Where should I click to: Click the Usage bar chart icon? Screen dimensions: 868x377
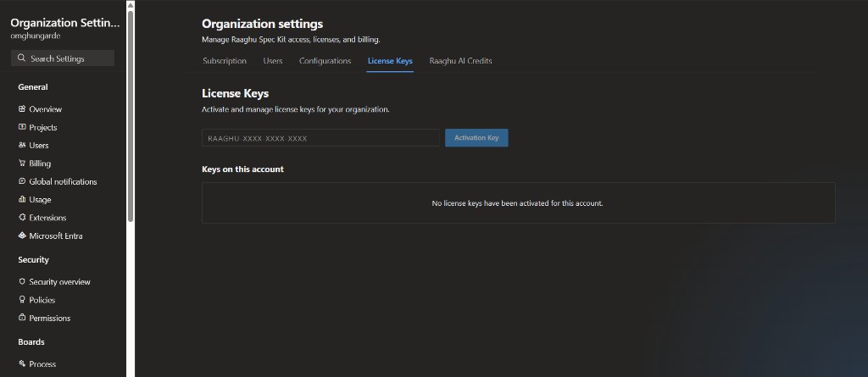pyautogui.click(x=22, y=199)
